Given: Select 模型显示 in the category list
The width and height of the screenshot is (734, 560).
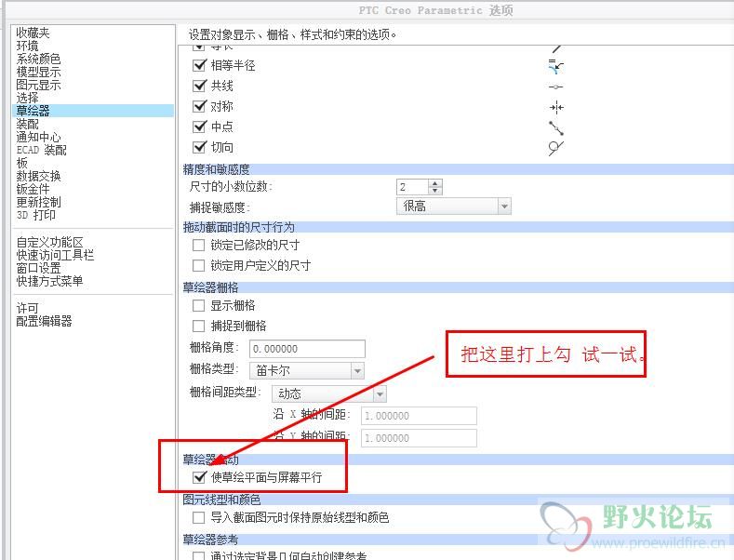Looking at the screenshot, I should pyautogui.click(x=38, y=73).
